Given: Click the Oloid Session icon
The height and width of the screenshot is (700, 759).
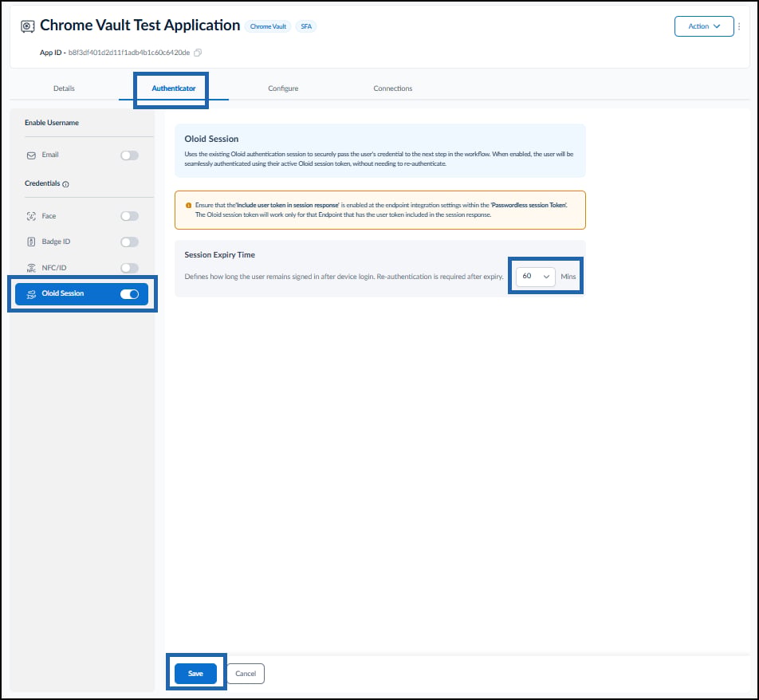Looking at the screenshot, I should point(31,294).
